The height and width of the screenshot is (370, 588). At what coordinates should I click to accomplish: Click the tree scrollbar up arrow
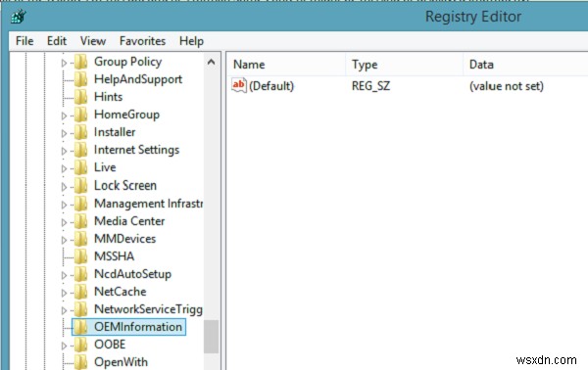click(211, 62)
